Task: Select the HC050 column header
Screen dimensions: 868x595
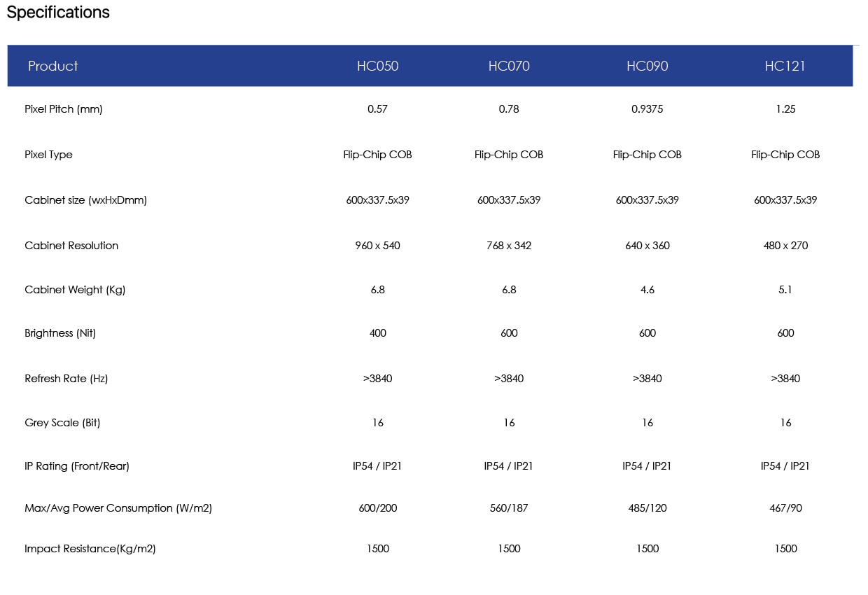Action: coord(377,66)
